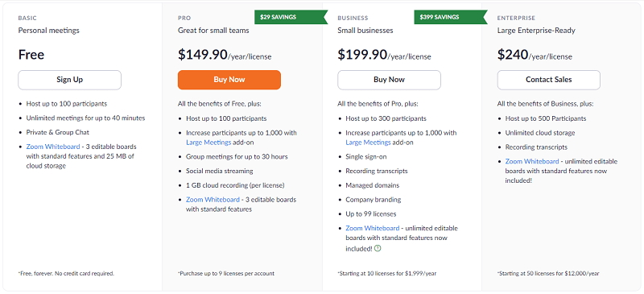
Task: Select the $149.90 Pro price text
Action: pos(203,55)
